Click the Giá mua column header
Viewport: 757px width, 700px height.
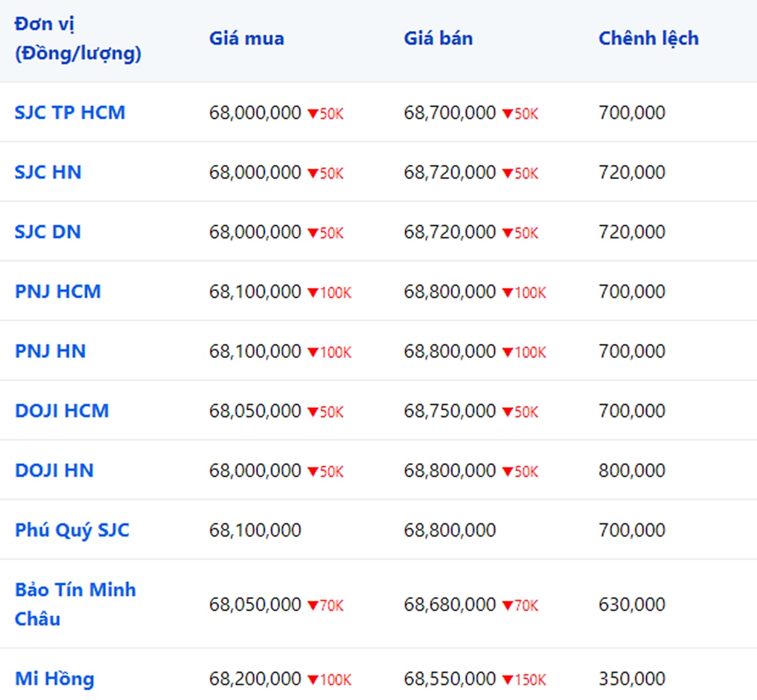[x=247, y=39]
